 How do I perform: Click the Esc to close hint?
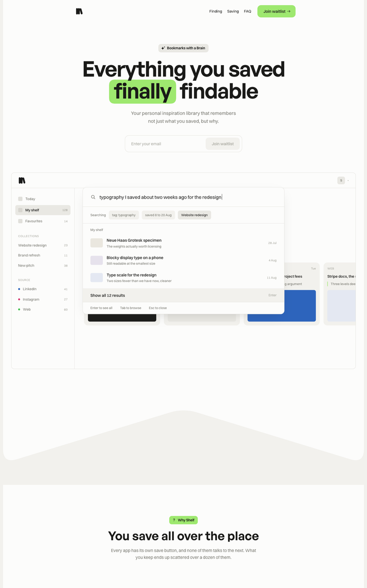pos(158,308)
